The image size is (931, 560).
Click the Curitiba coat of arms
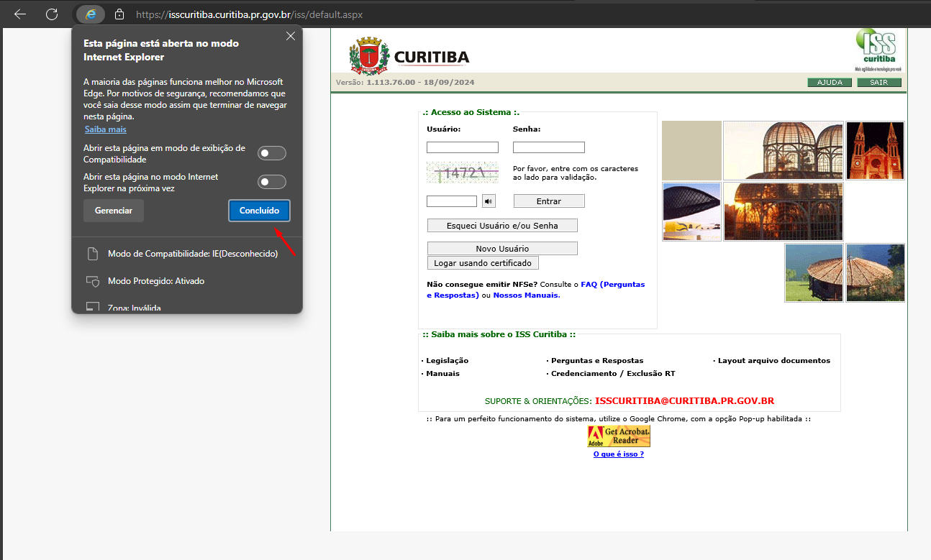pyautogui.click(x=369, y=57)
